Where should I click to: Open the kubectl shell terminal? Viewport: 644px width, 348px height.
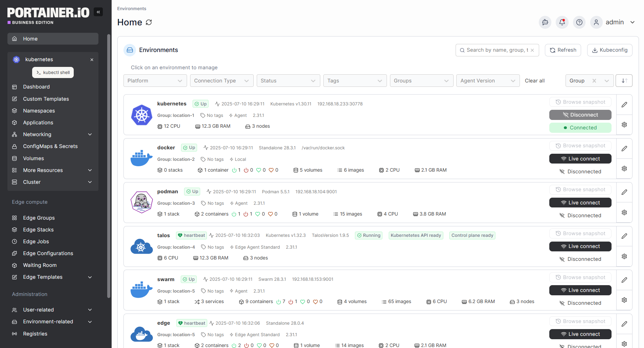click(x=53, y=72)
